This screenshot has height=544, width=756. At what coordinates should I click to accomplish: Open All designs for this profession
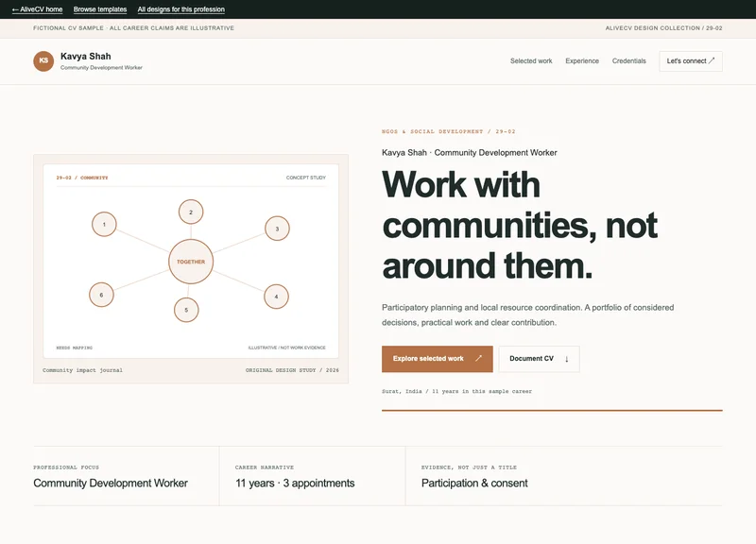coord(180,9)
